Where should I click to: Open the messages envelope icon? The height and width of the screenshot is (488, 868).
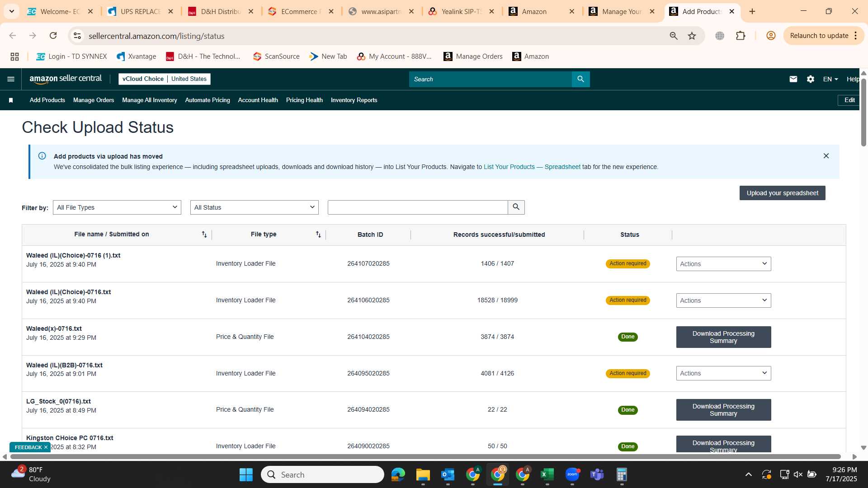pyautogui.click(x=793, y=79)
